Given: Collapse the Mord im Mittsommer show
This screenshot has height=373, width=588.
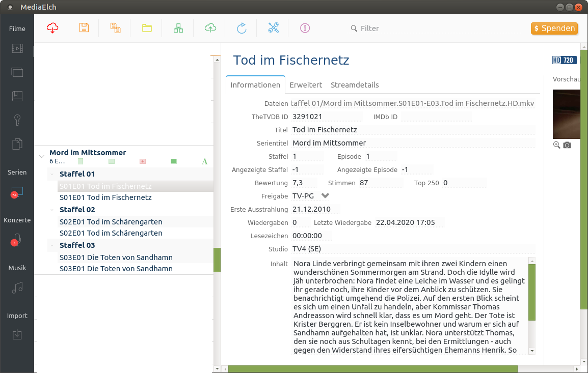Looking at the screenshot, I should 42,156.
